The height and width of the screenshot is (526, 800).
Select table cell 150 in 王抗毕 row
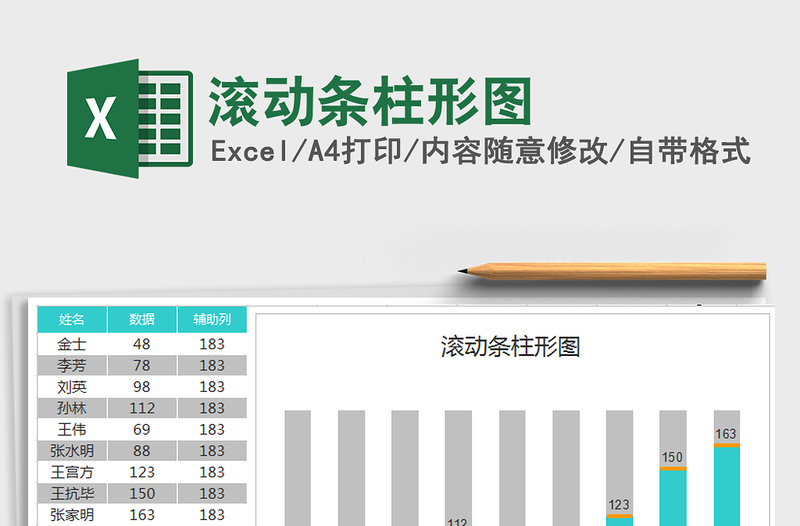[142, 494]
